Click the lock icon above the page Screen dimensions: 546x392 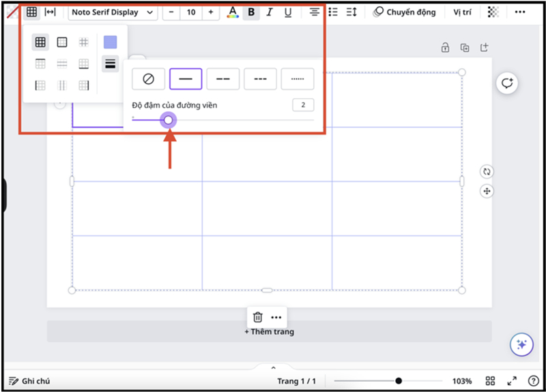tap(445, 48)
